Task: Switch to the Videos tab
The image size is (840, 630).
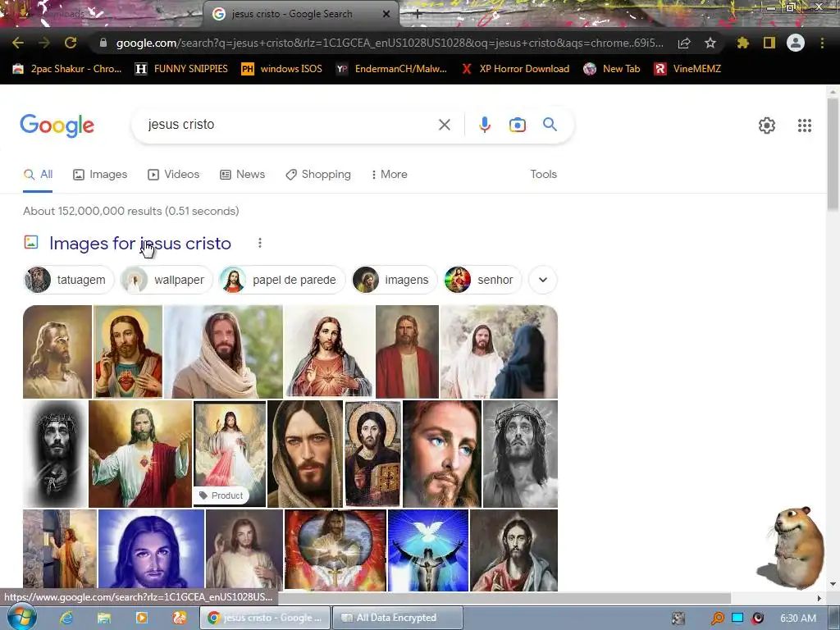Action: 174,175
